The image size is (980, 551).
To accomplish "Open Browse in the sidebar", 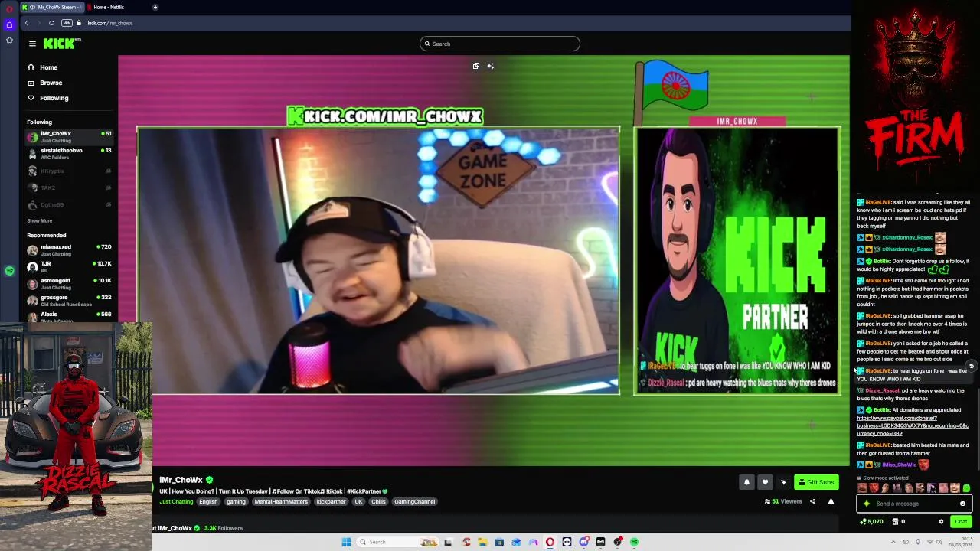I will (45, 83).
